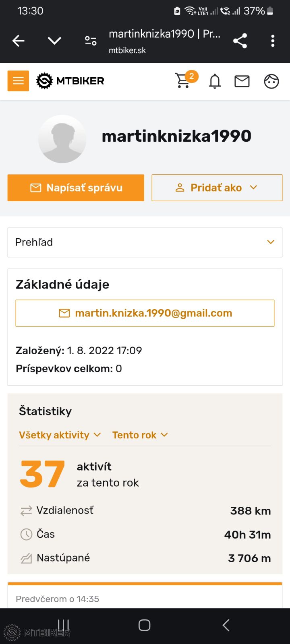Click the MTBIKER logo
290x644 pixels.
coord(70,81)
